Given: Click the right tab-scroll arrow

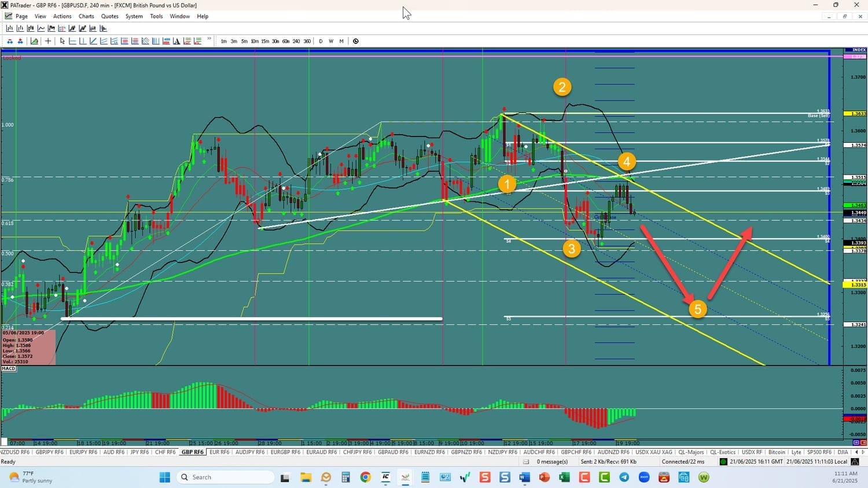Looking at the screenshot, I should click(x=863, y=452).
